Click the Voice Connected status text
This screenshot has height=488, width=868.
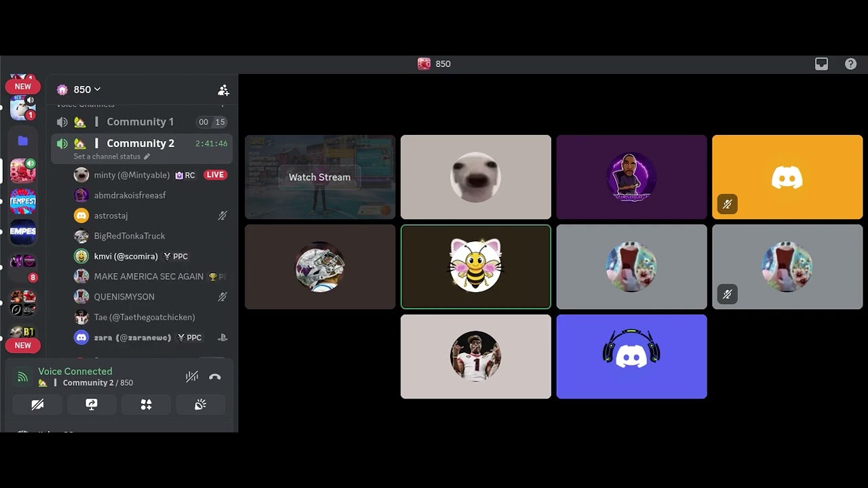75,371
